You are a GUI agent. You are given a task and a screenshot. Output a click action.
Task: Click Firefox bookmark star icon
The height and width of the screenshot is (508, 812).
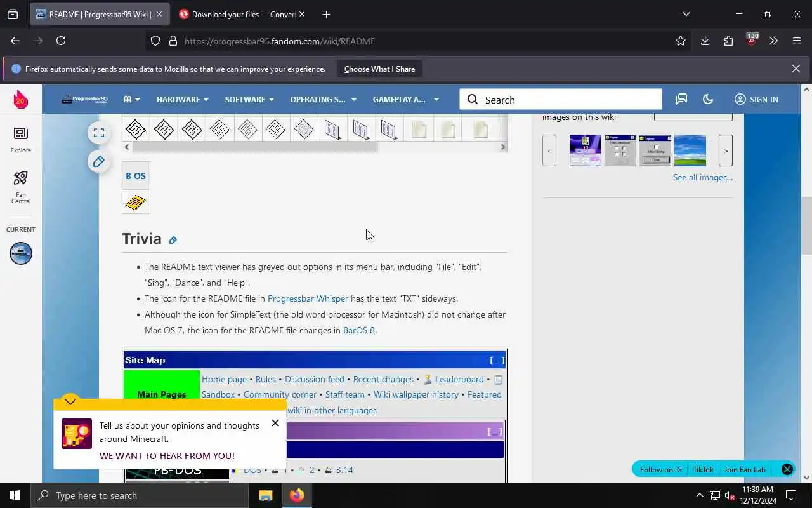click(681, 41)
